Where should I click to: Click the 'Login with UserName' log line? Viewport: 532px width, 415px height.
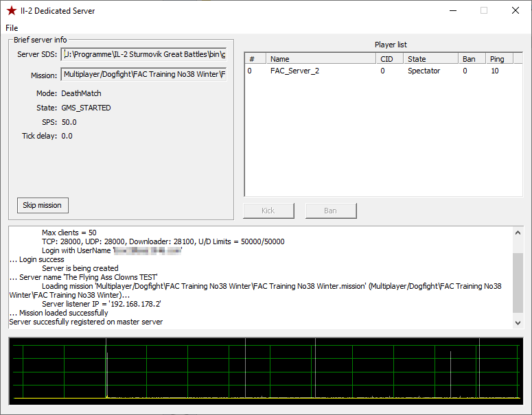coord(112,250)
